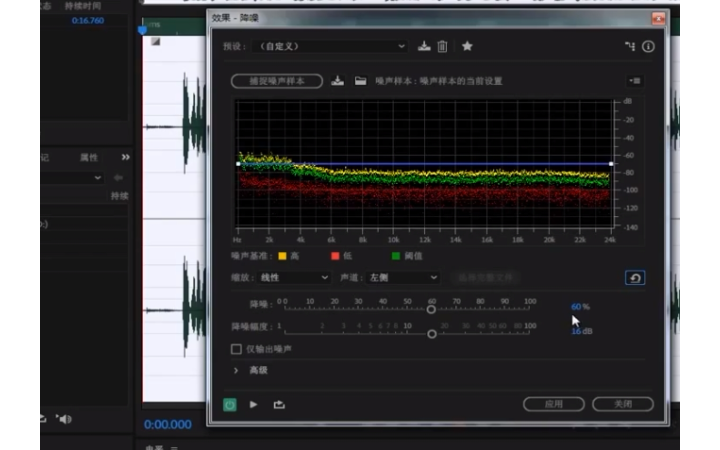
Task: Click the 应用 apply button
Action: pyautogui.click(x=553, y=404)
